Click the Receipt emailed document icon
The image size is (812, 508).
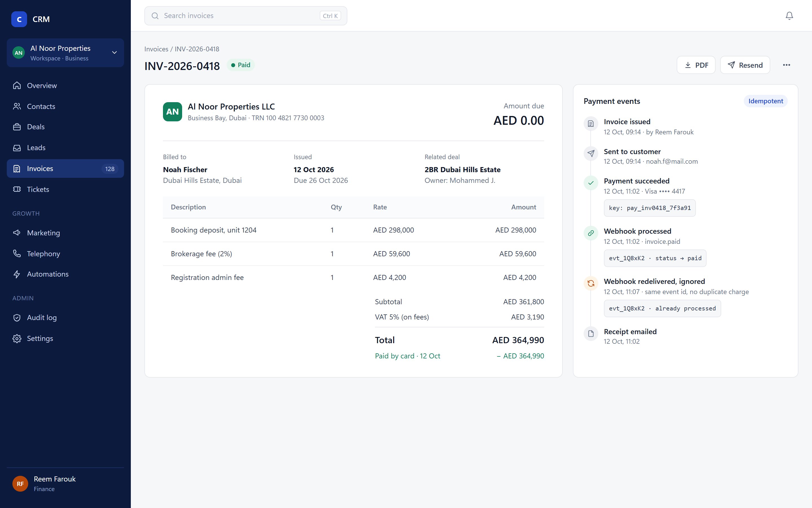(x=591, y=334)
